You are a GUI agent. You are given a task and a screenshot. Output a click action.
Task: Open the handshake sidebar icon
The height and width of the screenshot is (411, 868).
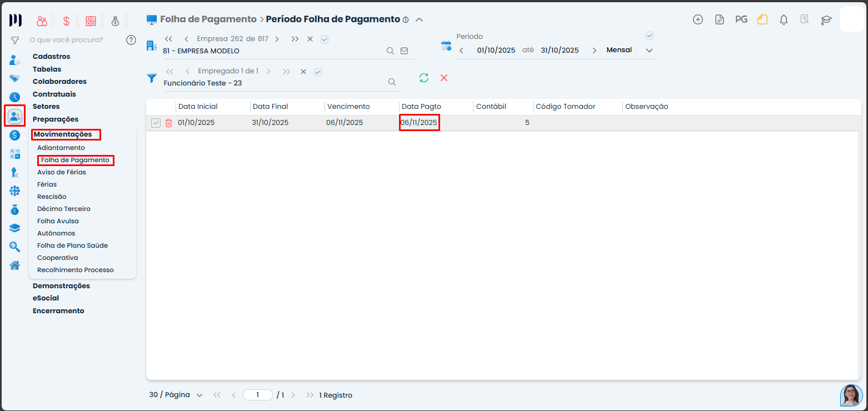(15, 78)
